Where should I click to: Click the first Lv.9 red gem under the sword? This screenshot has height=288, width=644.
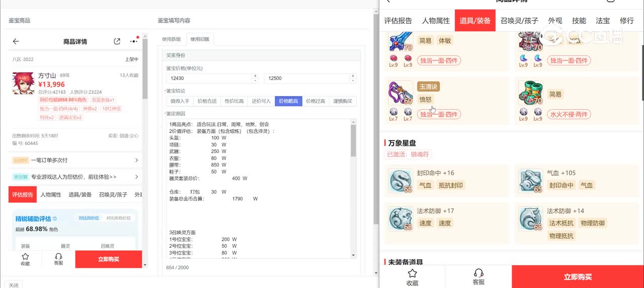393,58
